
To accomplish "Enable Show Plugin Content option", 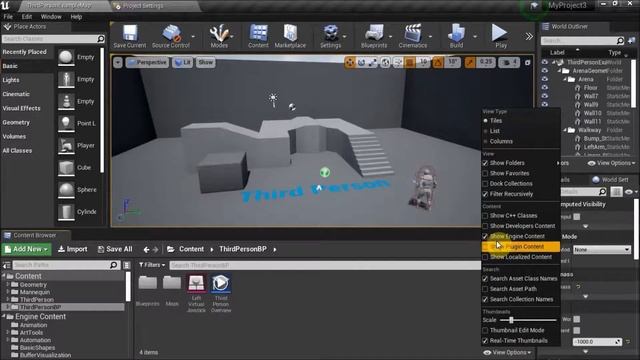I will pyautogui.click(x=521, y=247).
